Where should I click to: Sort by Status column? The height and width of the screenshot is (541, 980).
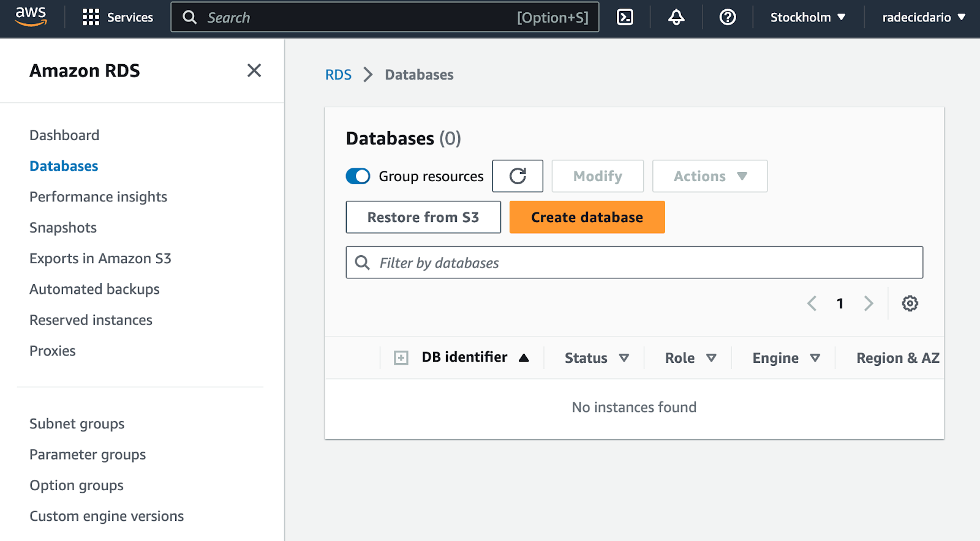point(597,358)
